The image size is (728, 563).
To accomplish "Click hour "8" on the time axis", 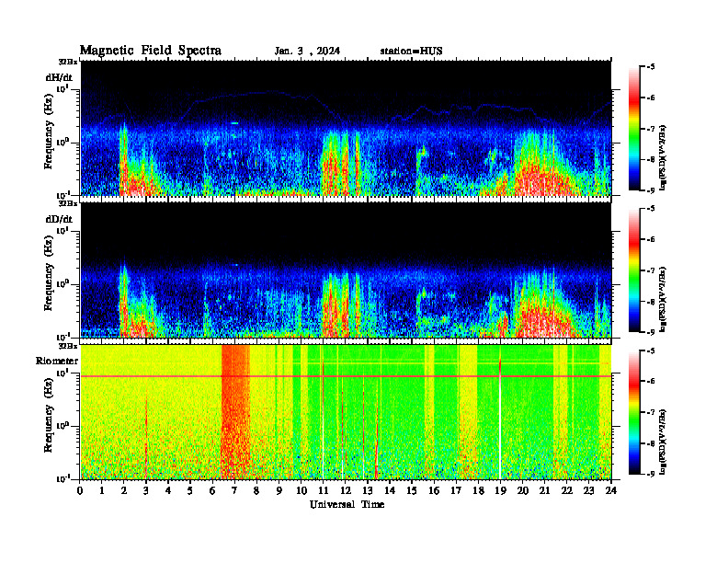I will coord(256,490).
